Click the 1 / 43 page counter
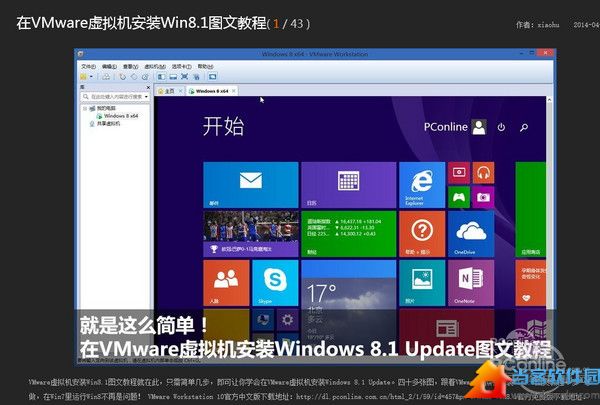 click(x=289, y=24)
